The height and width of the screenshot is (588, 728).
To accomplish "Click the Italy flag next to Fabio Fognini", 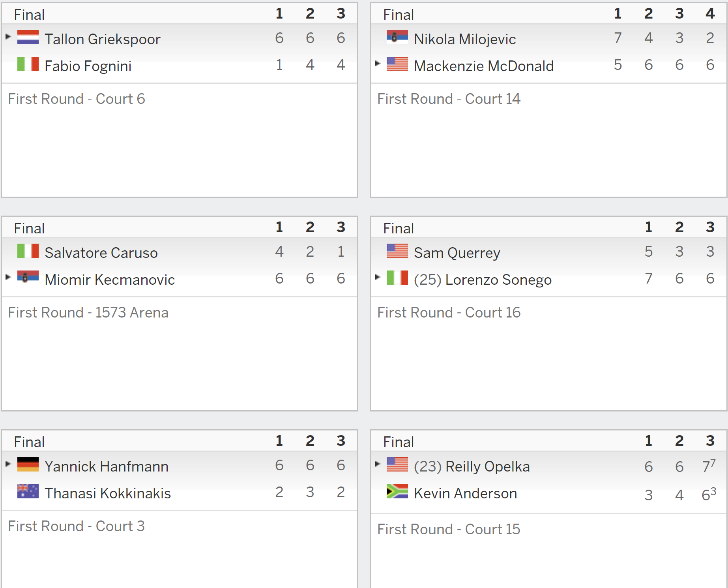I will pyautogui.click(x=28, y=64).
